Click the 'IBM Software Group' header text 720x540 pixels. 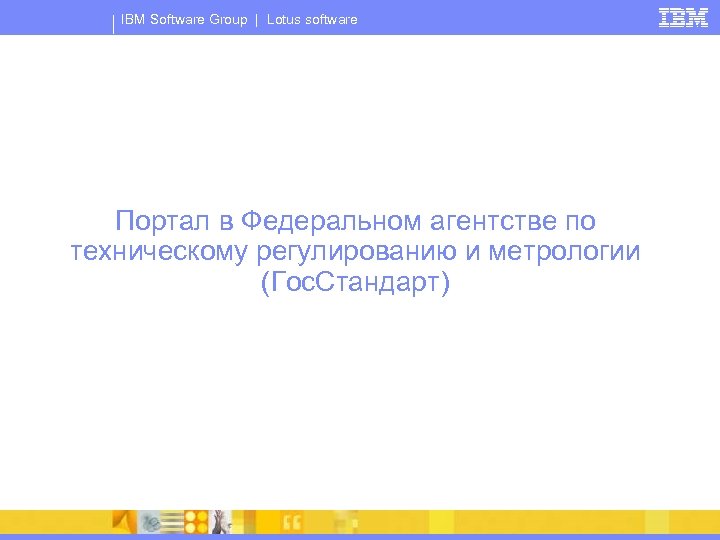[x=184, y=20]
